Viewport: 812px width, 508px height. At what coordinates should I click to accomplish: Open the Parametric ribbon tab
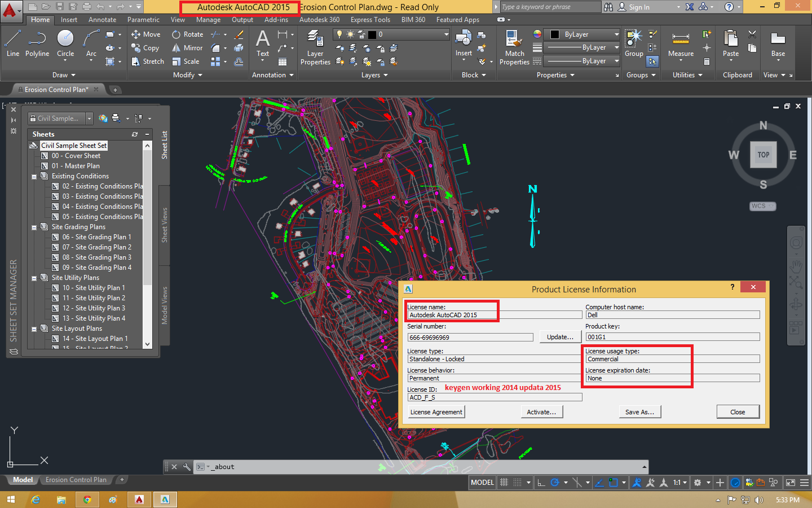pyautogui.click(x=143, y=20)
